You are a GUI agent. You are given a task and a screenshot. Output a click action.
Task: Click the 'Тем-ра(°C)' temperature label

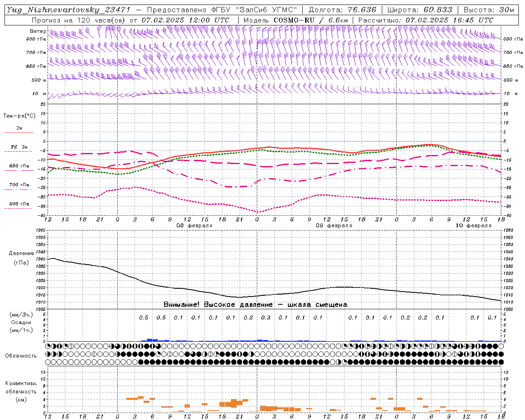[x=19, y=116]
